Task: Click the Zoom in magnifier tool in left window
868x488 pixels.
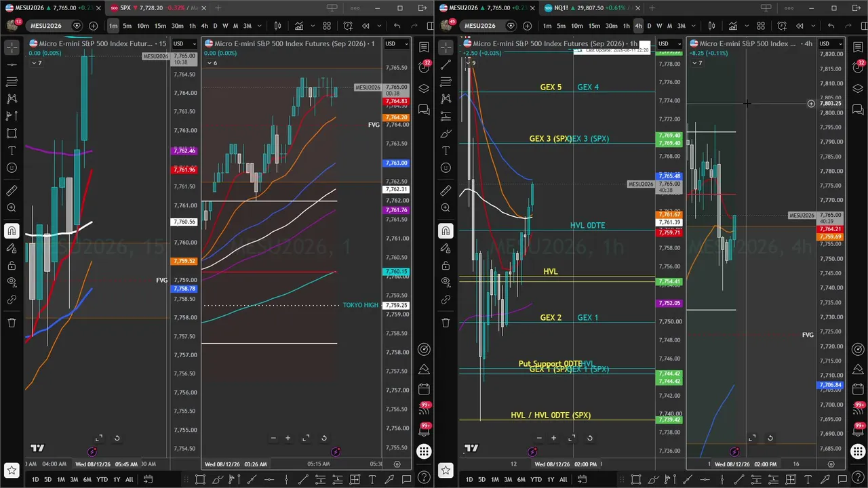Action: coord(12,208)
